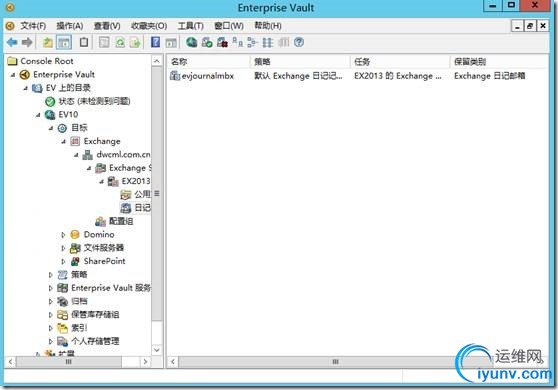The width and height of the screenshot is (558, 390).
Task: Click the results pane horizontal scroll-left arrow
Action: coord(173,362)
